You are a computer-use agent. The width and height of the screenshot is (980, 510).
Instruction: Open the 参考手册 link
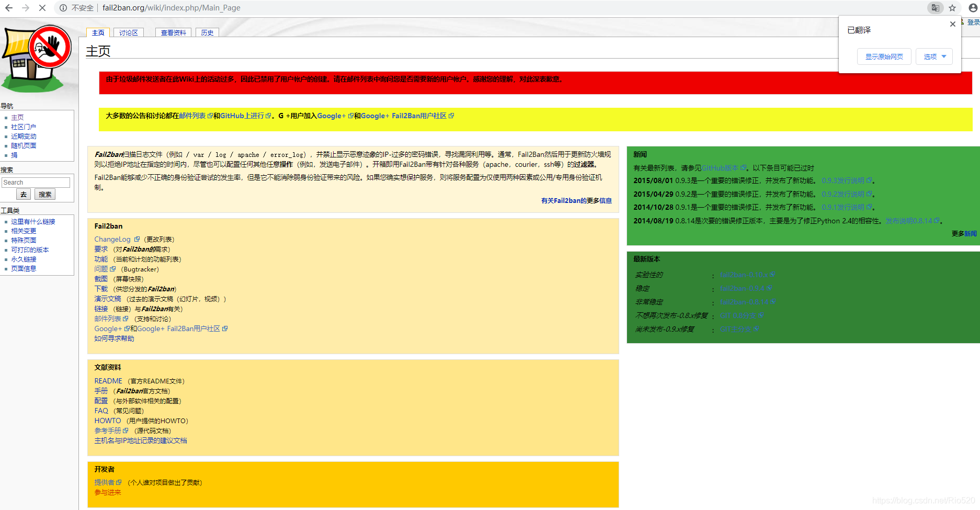[x=111, y=430]
